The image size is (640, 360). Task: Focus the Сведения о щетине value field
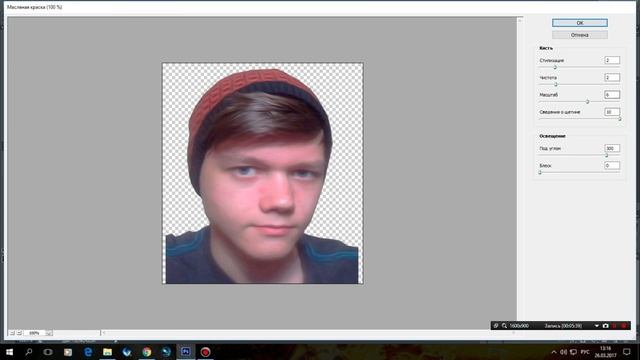[612, 112]
